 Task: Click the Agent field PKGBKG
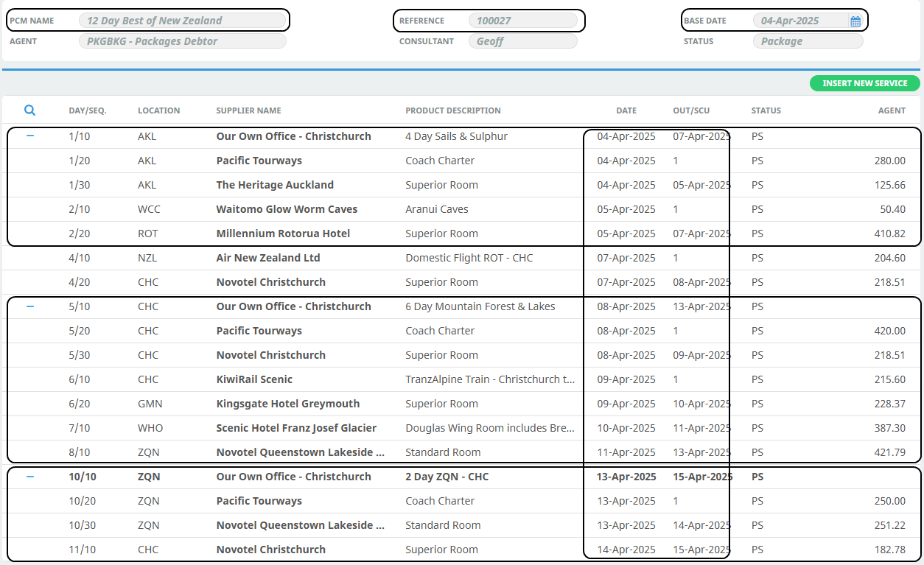pyautogui.click(x=182, y=41)
